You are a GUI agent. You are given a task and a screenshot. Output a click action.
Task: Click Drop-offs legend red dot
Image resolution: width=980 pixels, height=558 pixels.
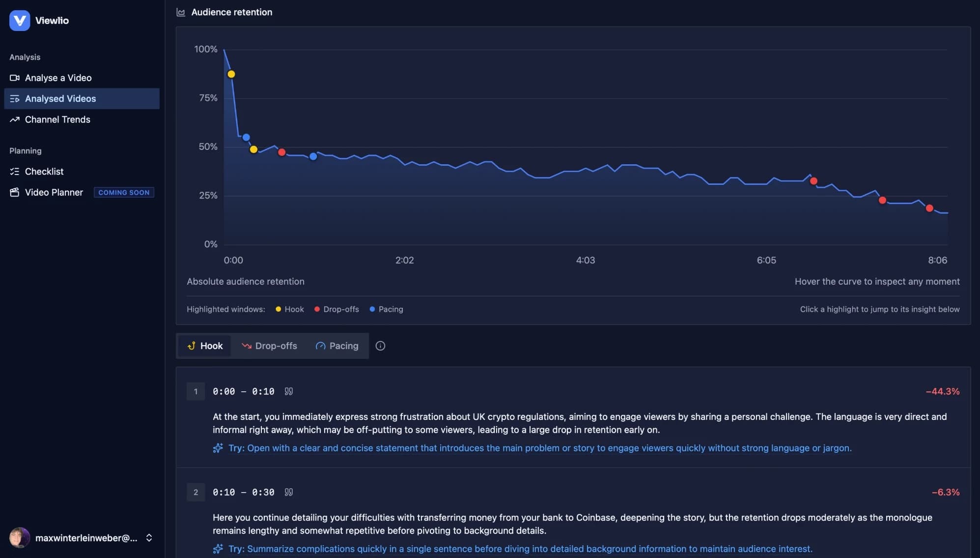(317, 309)
